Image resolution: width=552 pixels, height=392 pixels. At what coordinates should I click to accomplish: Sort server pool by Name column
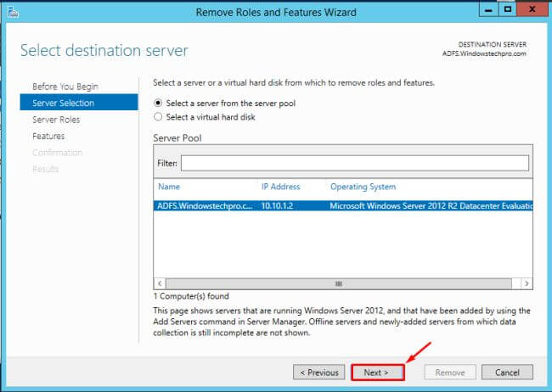point(169,187)
